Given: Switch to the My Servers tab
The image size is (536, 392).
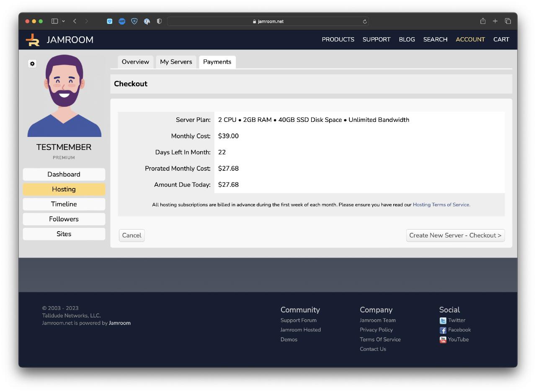Looking at the screenshot, I should click(x=176, y=62).
